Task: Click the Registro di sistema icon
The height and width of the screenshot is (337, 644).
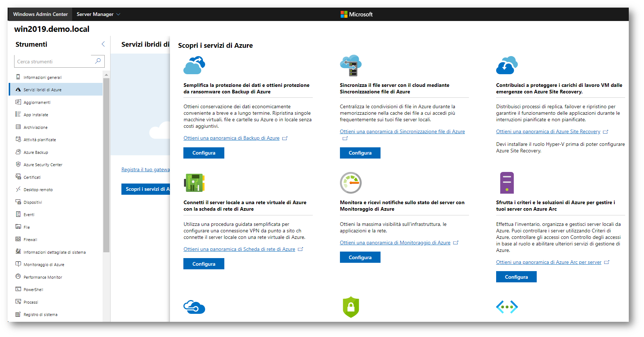Action: pyautogui.click(x=18, y=314)
